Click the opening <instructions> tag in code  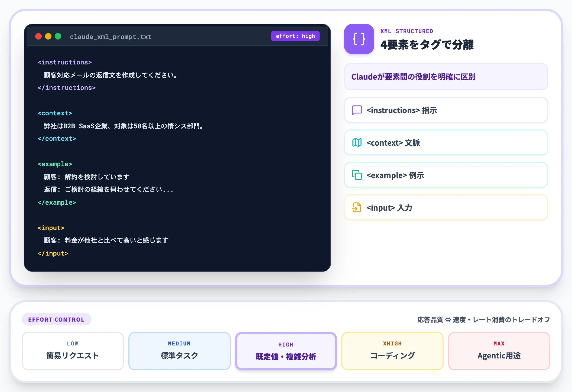click(x=64, y=62)
